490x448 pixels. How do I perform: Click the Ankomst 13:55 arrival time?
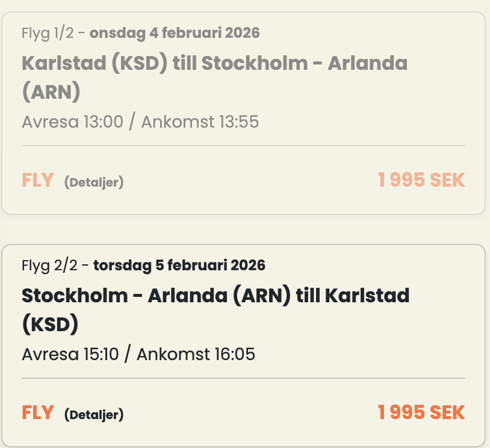(x=201, y=122)
